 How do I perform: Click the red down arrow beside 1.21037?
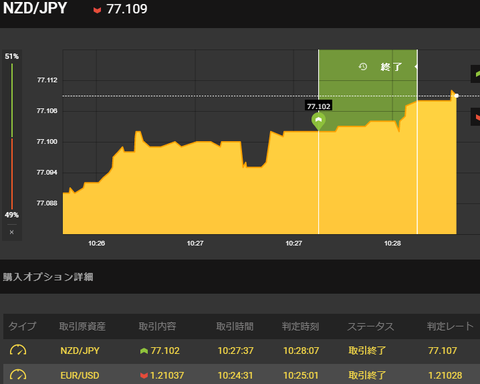(x=144, y=375)
